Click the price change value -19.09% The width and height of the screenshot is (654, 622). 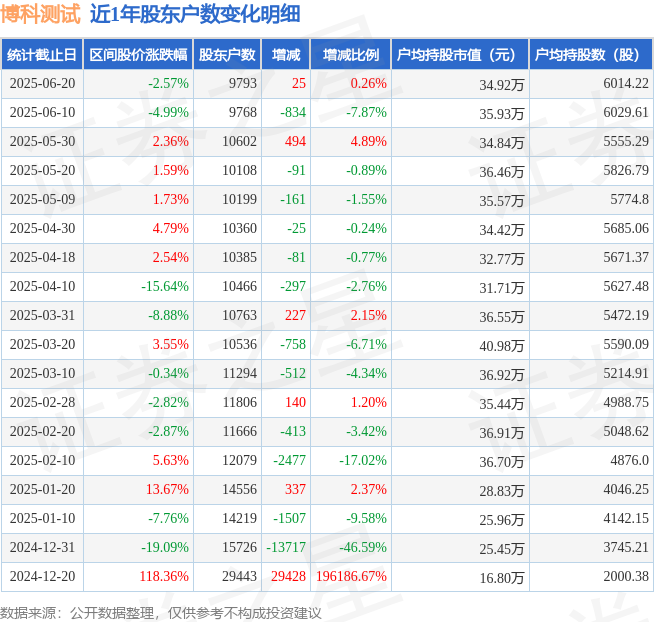(165, 547)
